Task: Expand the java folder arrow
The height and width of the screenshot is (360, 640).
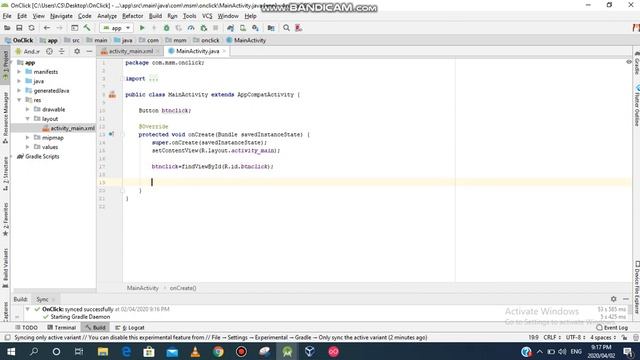Action: click(x=19, y=81)
